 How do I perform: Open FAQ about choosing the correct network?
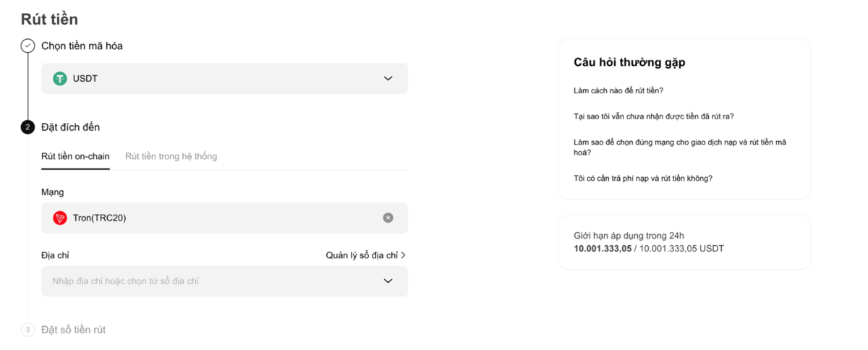pos(680,147)
